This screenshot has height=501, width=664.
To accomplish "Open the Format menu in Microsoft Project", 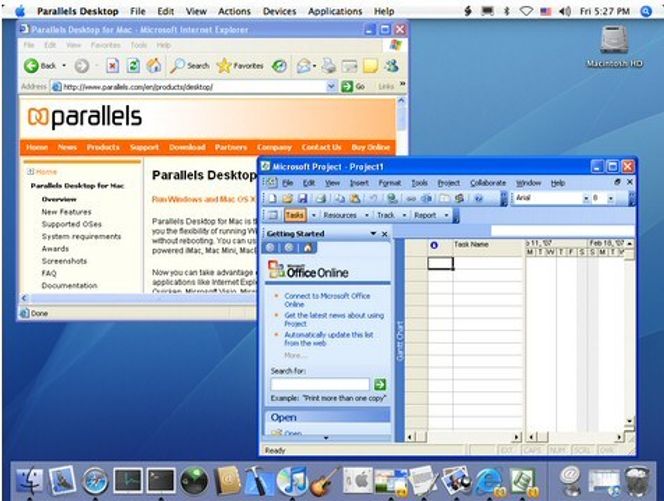I will pos(390,183).
